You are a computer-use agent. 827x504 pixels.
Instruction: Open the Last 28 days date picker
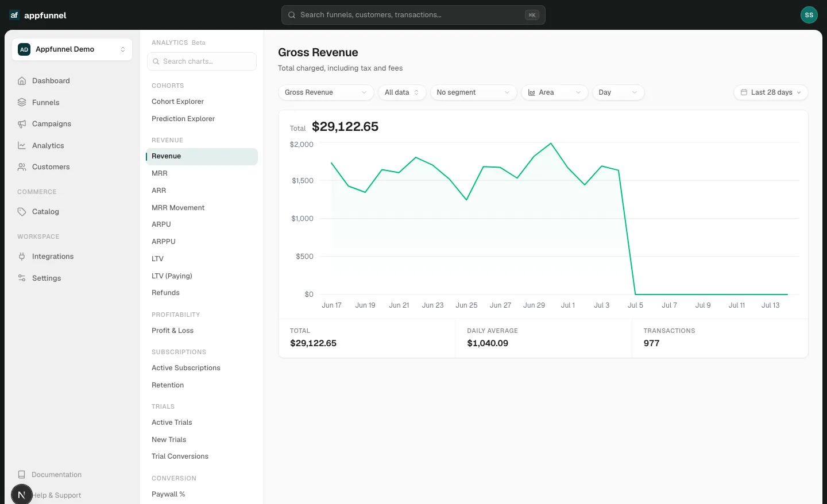pos(771,92)
